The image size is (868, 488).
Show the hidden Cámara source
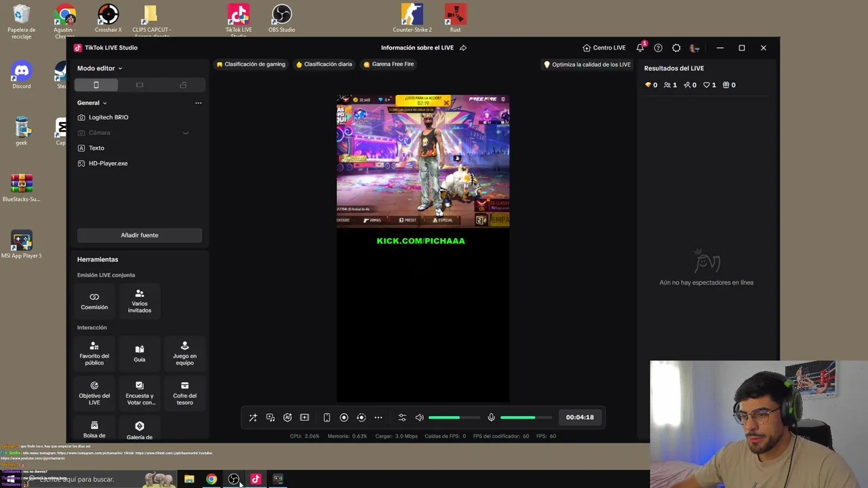185,133
